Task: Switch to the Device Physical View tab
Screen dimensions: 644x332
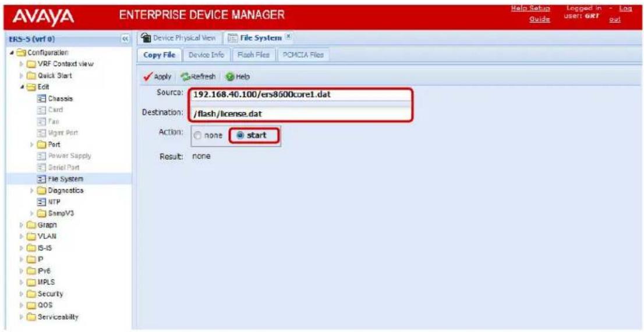Action: (x=178, y=38)
